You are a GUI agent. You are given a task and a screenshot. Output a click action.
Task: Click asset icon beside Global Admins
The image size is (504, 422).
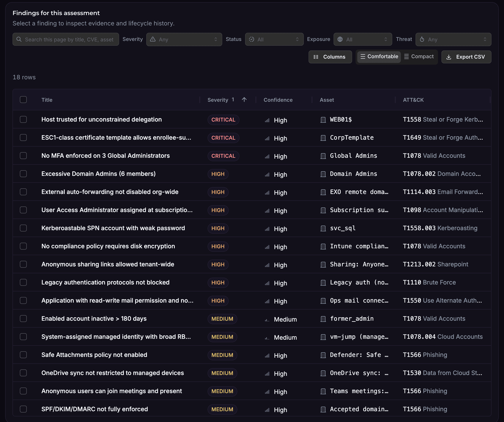[323, 156]
